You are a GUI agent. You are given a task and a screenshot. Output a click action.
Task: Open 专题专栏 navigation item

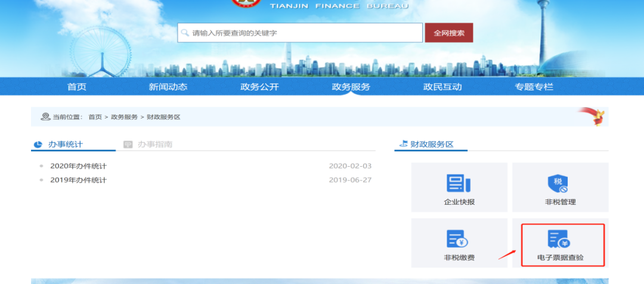(x=534, y=87)
